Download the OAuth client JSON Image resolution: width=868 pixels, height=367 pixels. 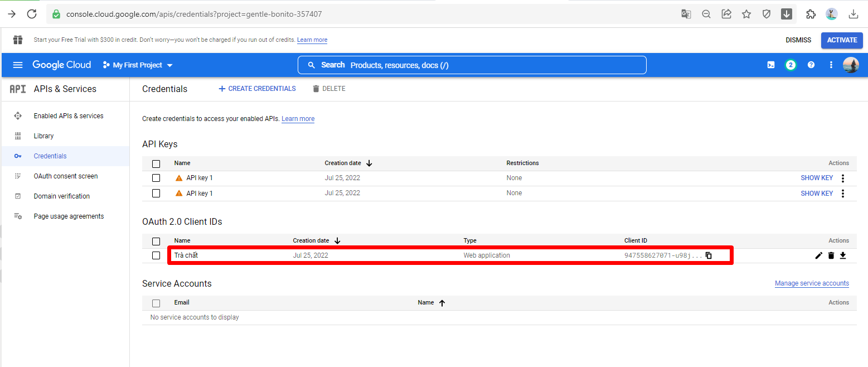[x=843, y=255]
